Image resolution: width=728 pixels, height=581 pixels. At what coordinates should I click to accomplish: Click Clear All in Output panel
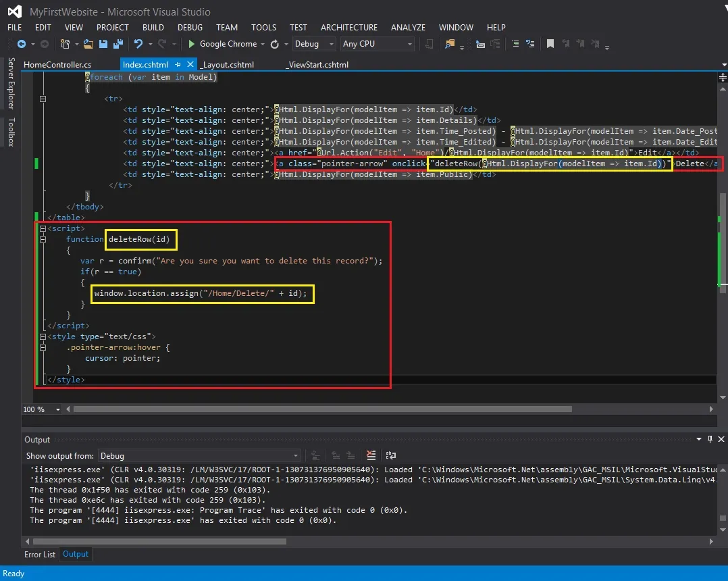pos(371,455)
